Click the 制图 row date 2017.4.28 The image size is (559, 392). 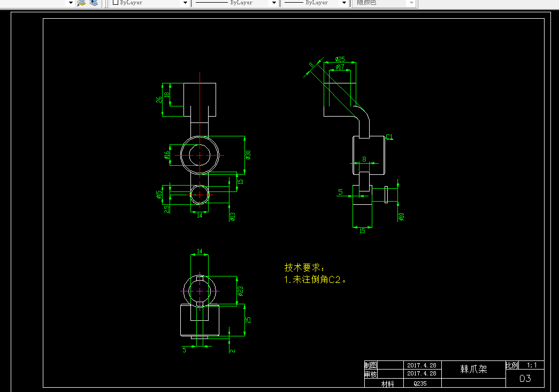[422, 366]
